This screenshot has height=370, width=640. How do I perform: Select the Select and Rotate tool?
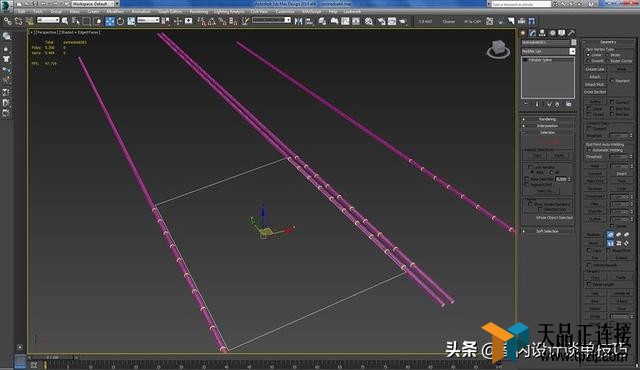(120, 21)
